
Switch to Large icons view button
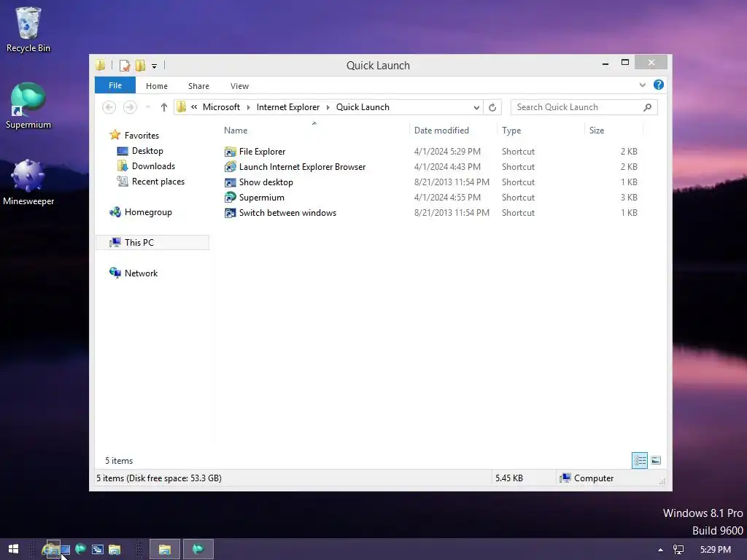tap(656, 460)
